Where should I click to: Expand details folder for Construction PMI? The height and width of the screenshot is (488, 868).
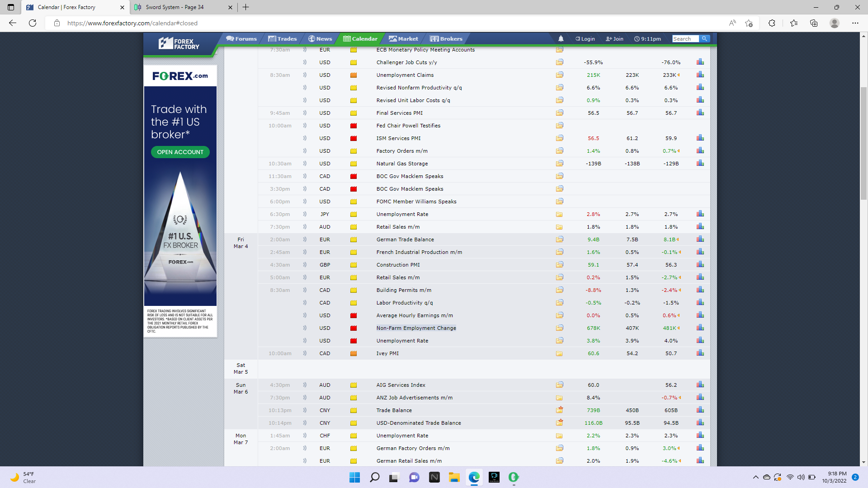pos(559,265)
